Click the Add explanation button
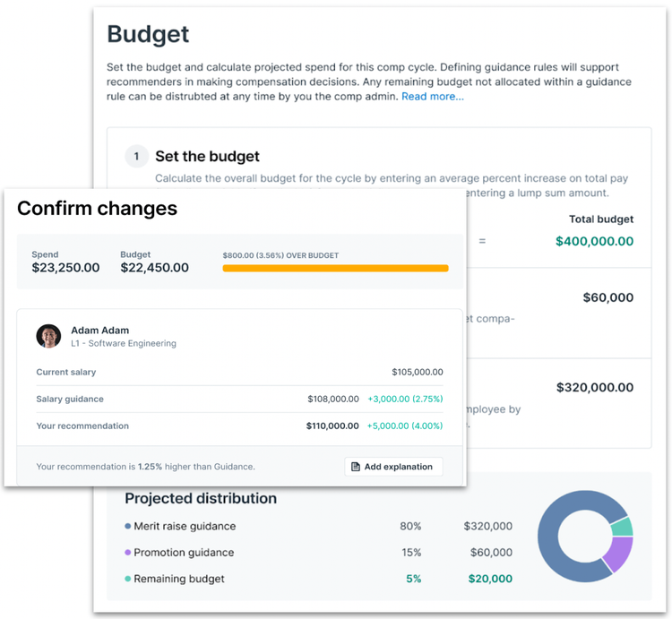The image size is (672, 619). pyautogui.click(x=393, y=467)
